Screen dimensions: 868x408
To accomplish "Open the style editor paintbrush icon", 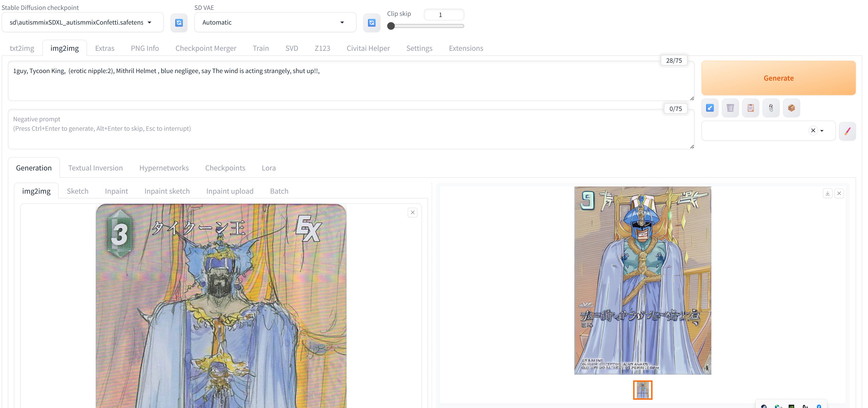I will (847, 131).
